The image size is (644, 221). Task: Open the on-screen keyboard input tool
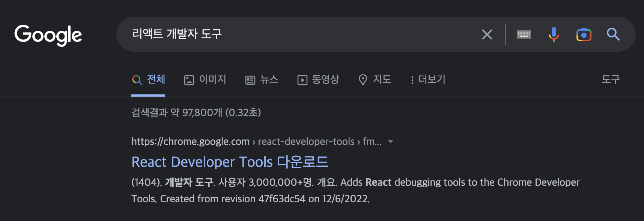(x=524, y=34)
